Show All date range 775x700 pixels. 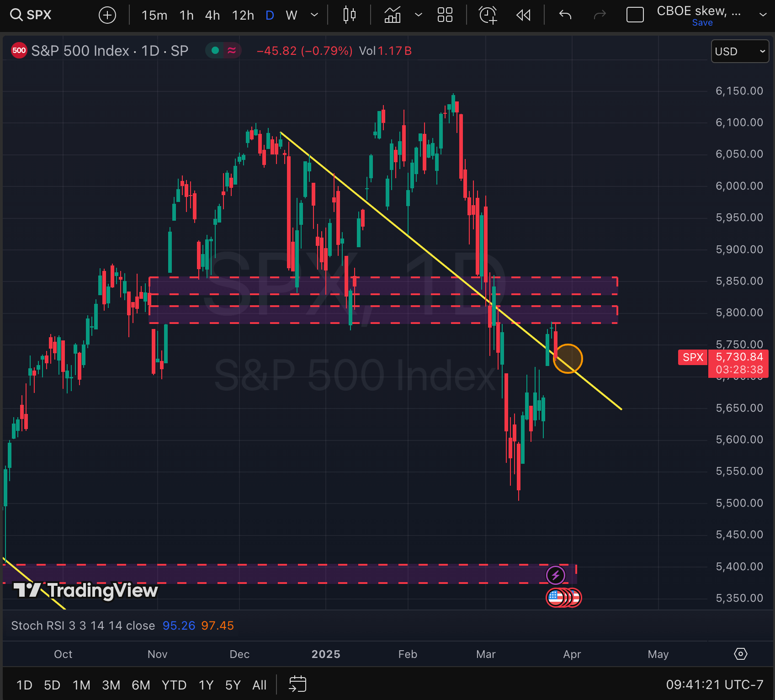pos(259,685)
